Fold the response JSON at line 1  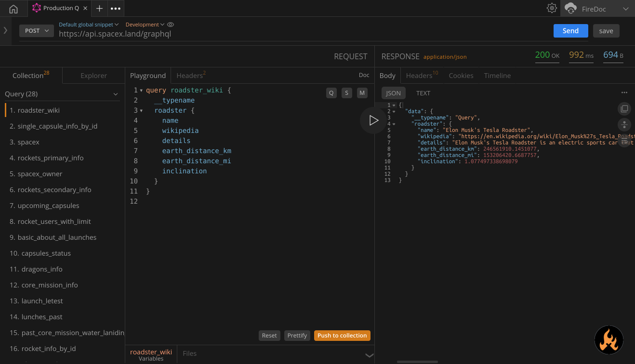pyautogui.click(x=394, y=105)
